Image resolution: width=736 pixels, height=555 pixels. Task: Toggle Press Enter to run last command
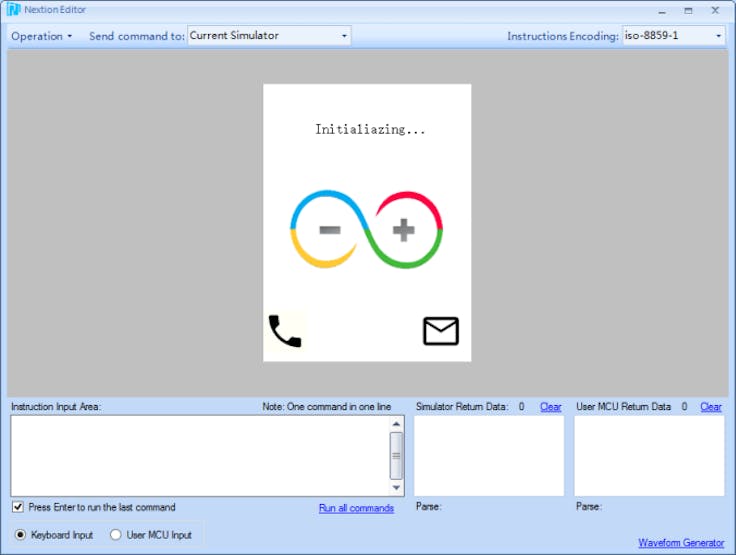click(19, 507)
